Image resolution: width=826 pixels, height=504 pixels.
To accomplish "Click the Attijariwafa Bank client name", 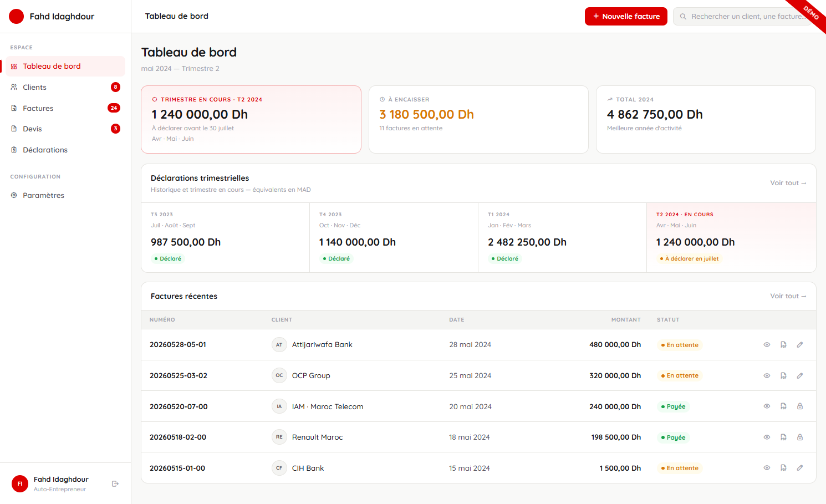I will point(322,345).
